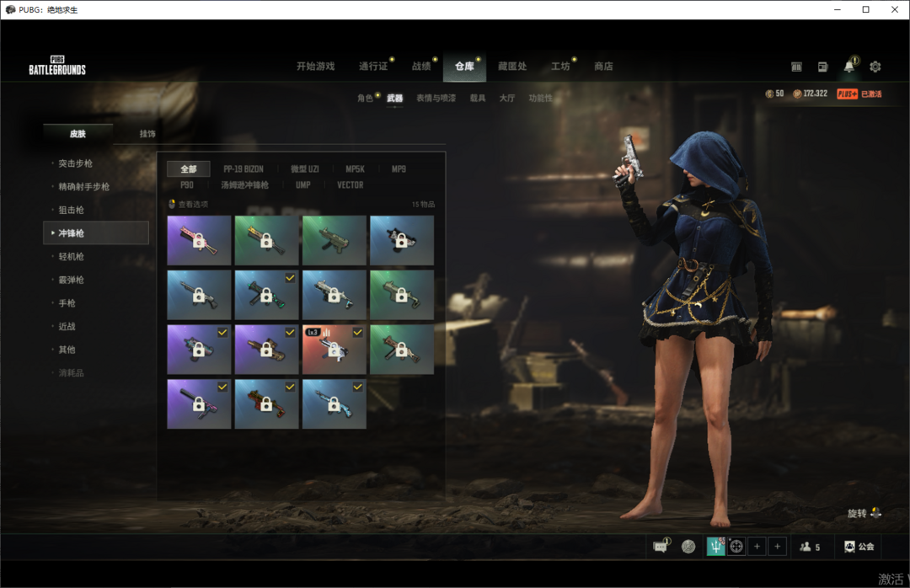
Task: Open the chat bubble icon in bottom bar
Action: coord(661,546)
